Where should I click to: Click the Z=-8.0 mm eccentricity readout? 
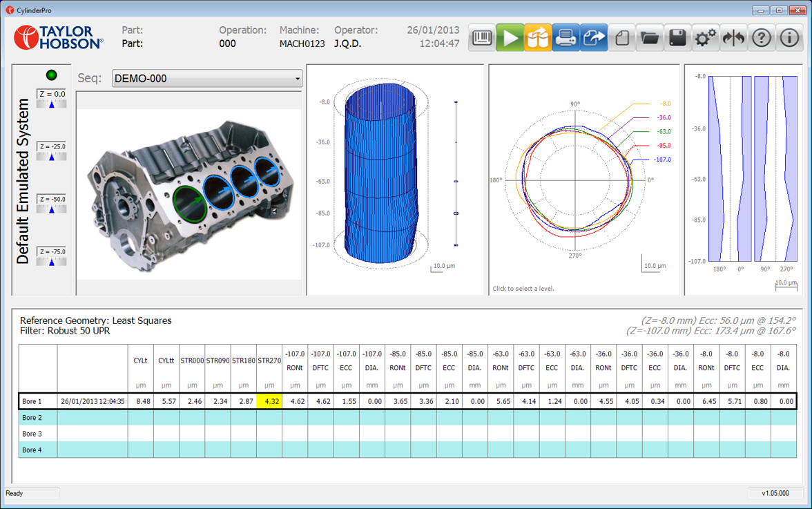coord(718,320)
